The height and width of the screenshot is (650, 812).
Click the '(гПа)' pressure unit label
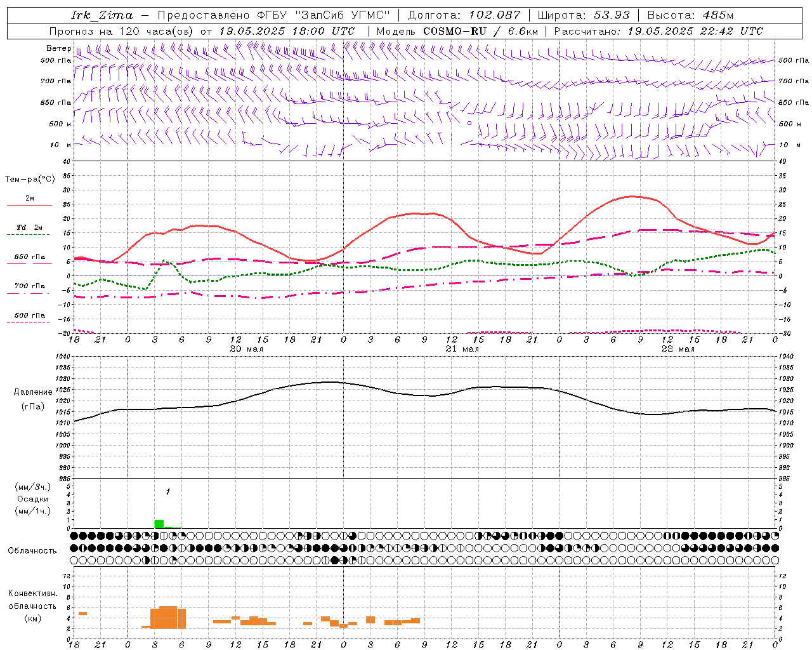(x=33, y=407)
